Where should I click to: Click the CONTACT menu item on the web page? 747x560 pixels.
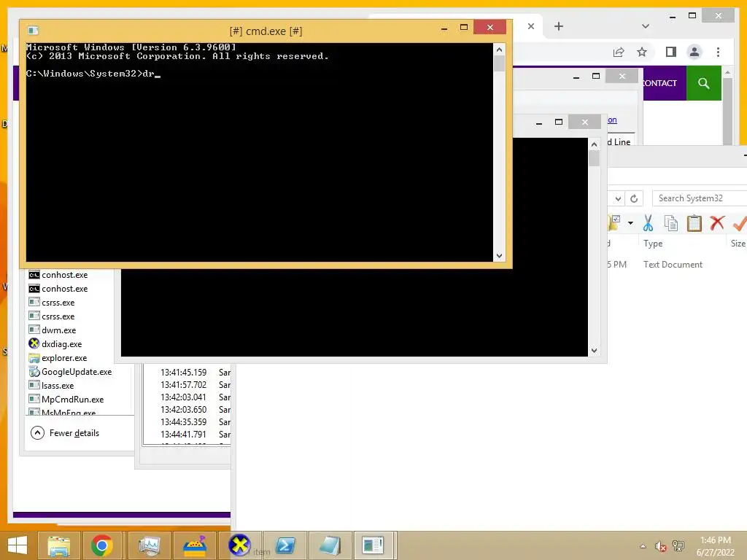pyautogui.click(x=660, y=83)
